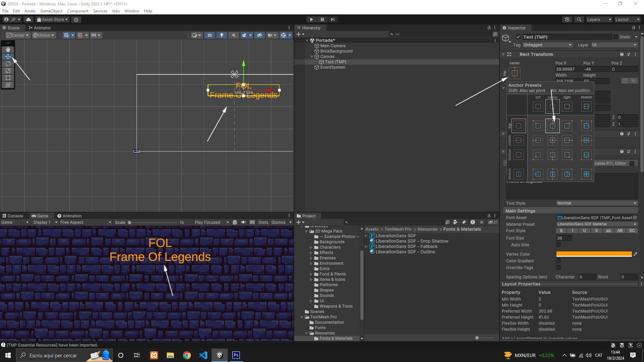Enable the Static checkbox
Viewport: 644px width, 362px height.
615,37
